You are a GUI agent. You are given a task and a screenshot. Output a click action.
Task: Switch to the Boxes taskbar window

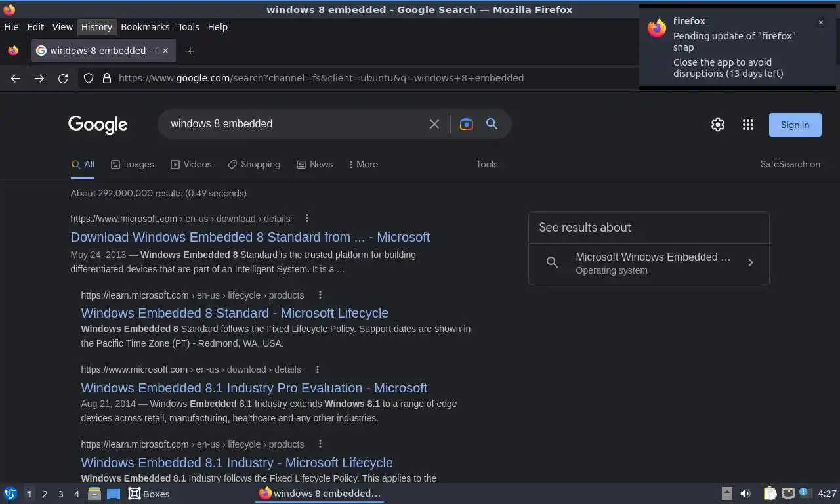tap(149, 493)
